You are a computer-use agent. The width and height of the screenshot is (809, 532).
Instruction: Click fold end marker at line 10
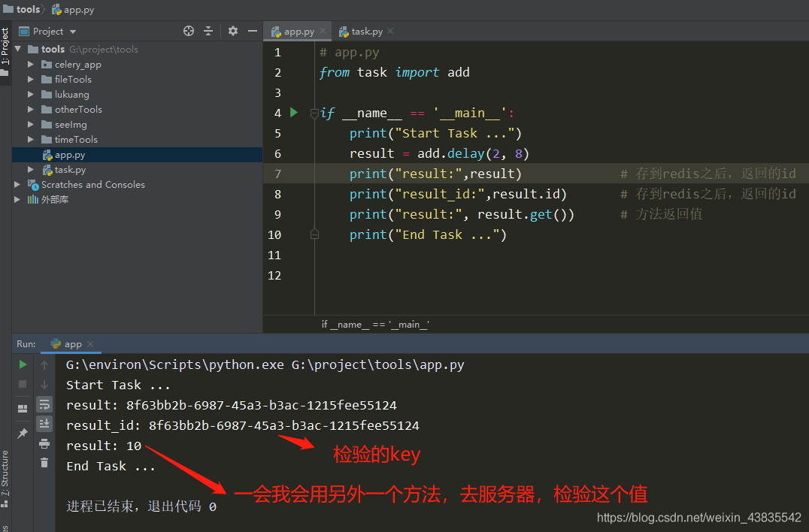pyautogui.click(x=314, y=234)
